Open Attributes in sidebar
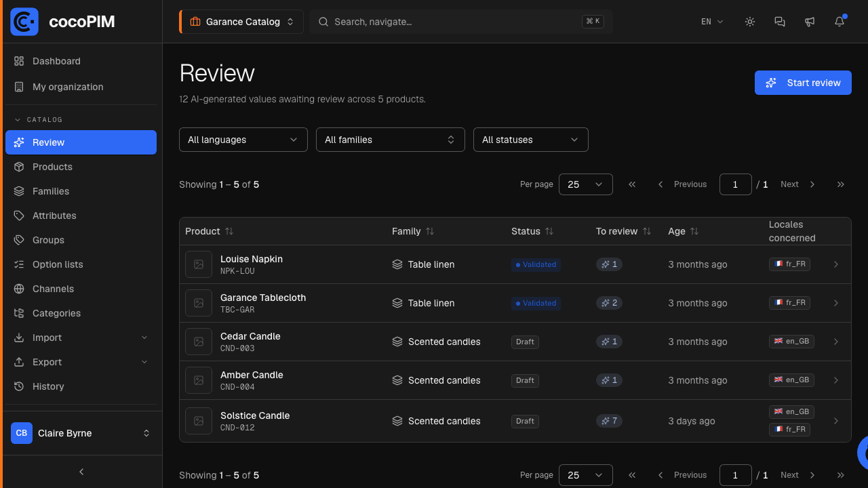 [81, 216]
